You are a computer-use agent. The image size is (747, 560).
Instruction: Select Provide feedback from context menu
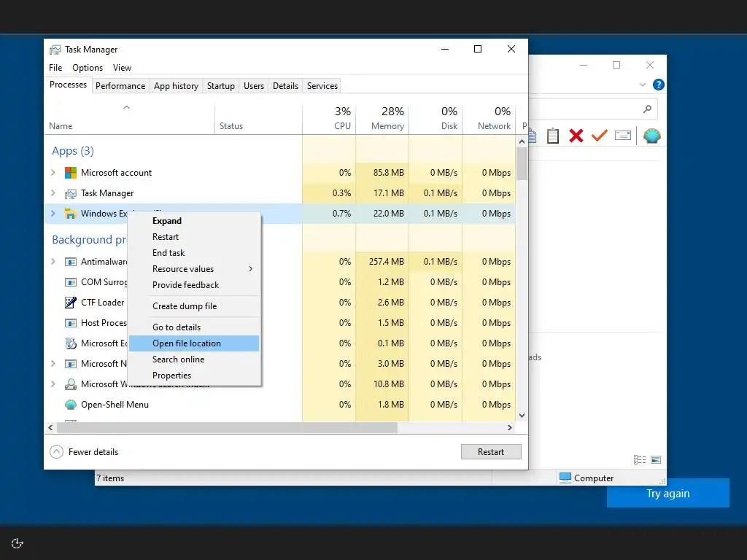pyautogui.click(x=194, y=285)
